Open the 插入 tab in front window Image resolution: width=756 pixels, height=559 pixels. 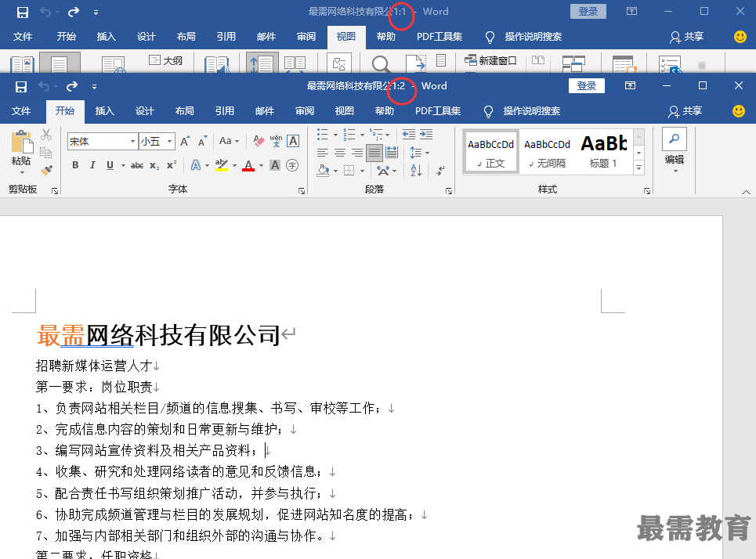click(x=105, y=111)
